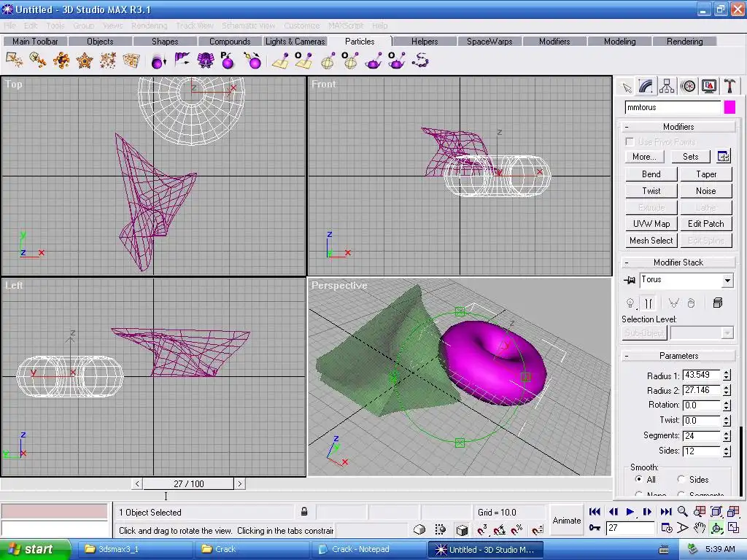
Task: Open the Hierarchy command panel tab
Action: click(x=667, y=87)
